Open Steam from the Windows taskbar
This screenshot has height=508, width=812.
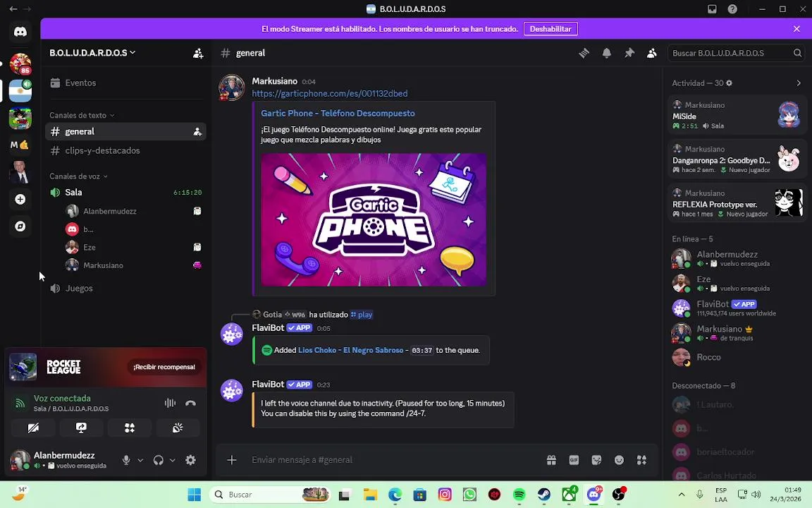(x=544, y=495)
